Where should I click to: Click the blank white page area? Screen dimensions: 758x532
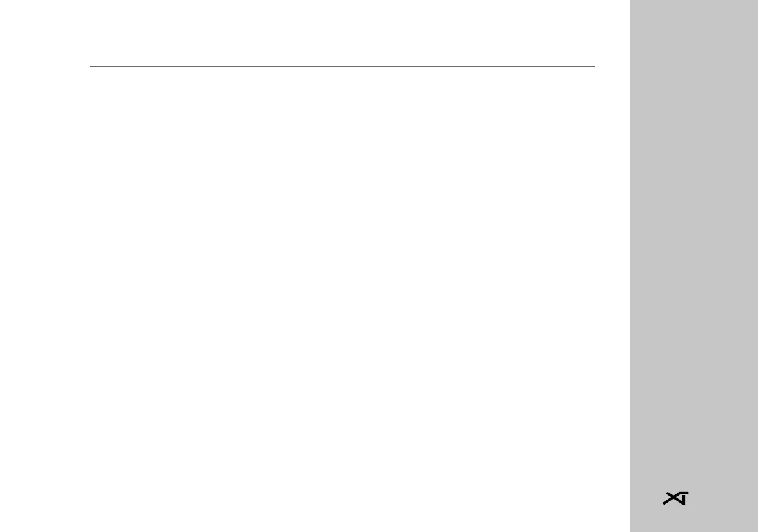[x=315, y=290]
